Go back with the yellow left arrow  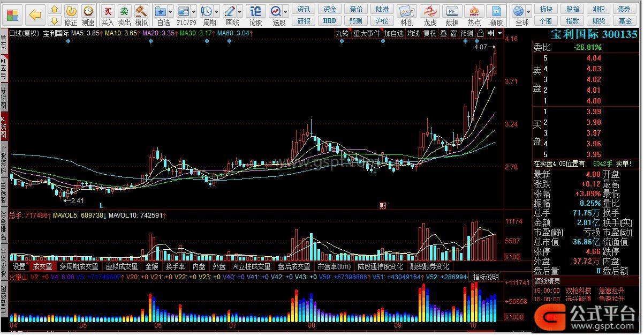pos(35,14)
